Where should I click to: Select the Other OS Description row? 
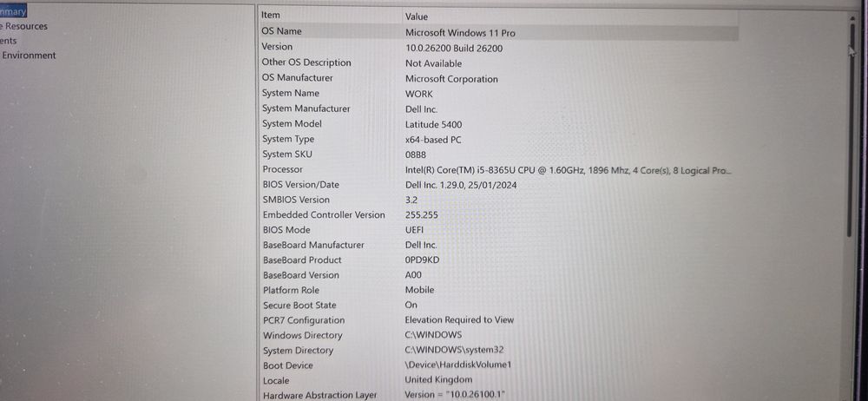click(306, 62)
